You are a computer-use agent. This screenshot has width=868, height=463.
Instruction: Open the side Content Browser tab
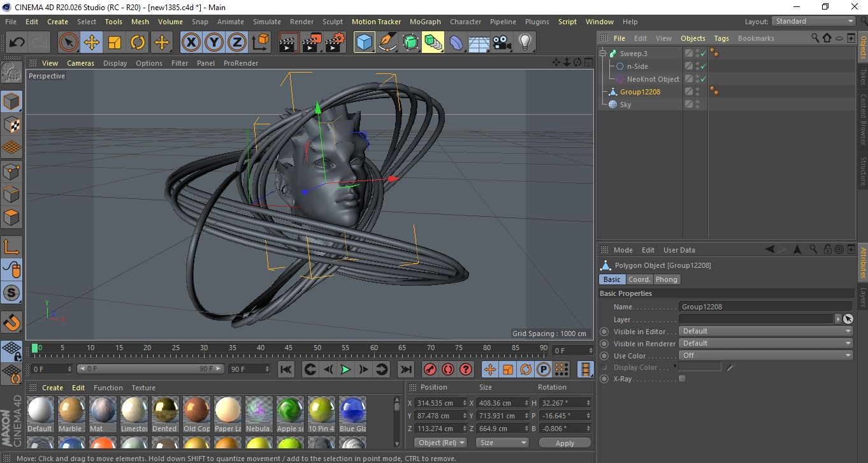tap(863, 119)
